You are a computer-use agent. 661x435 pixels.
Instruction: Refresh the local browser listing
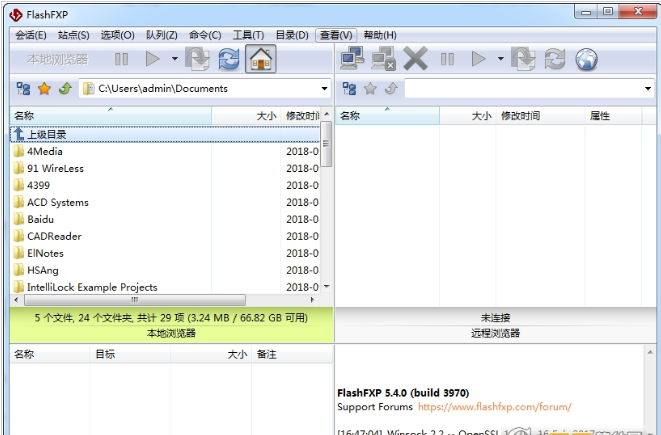pyautogui.click(x=229, y=59)
